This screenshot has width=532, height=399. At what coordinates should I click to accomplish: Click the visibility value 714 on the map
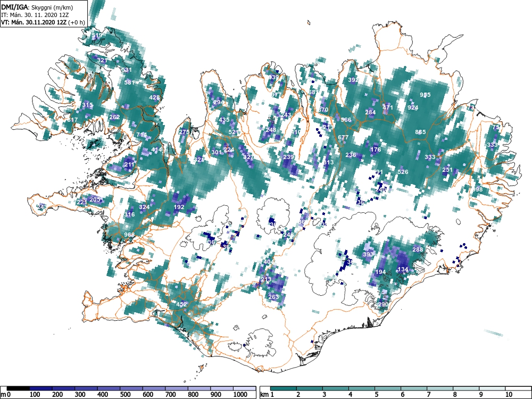coord(142,135)
